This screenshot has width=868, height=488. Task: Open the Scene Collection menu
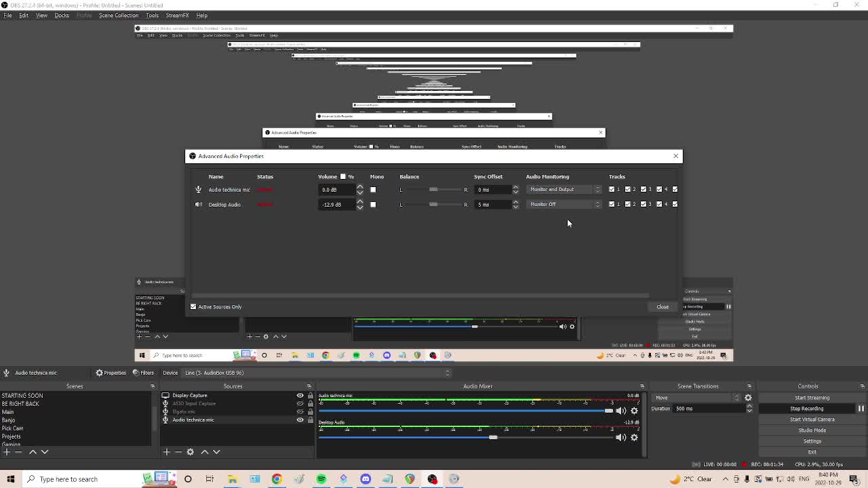tap(118, 15)
